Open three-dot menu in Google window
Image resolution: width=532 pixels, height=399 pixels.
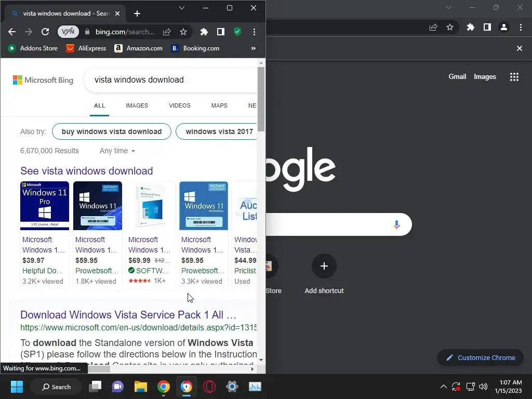point(521,27)
